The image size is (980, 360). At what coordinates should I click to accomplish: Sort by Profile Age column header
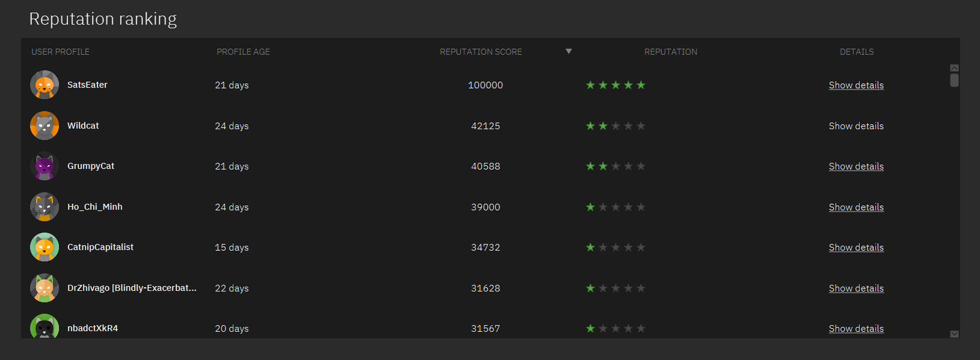pyautogui.click(x=243, y=52)
